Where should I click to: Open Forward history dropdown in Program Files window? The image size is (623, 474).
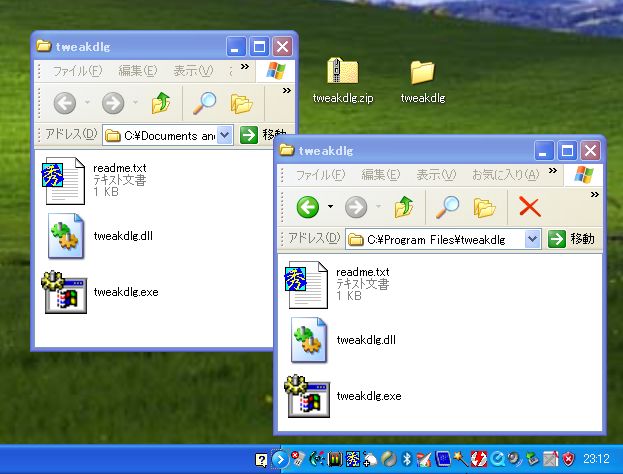pyautogui.click(x=378, y=207)
